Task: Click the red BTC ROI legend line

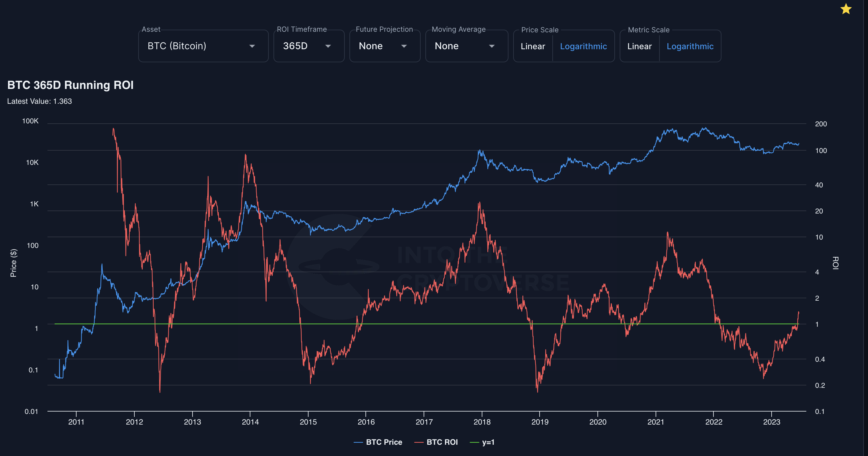Action: tap(419, 442)
